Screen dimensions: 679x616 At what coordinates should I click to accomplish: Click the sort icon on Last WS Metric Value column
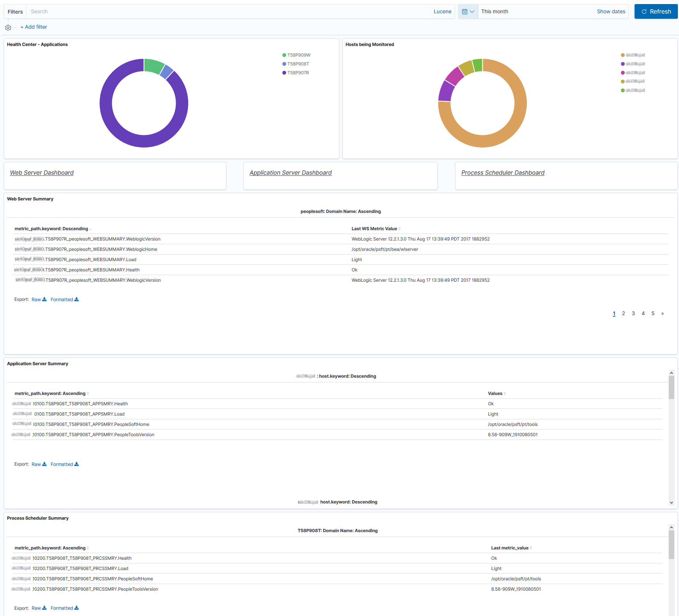(399, 228)
